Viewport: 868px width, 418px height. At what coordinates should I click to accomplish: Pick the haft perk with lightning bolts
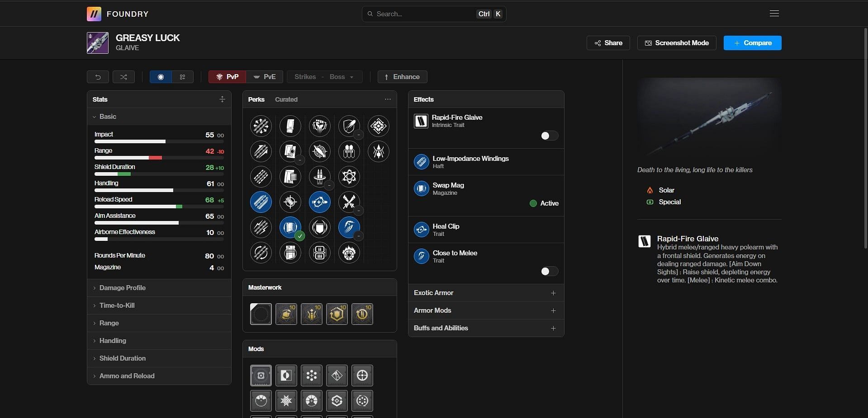tap(261, 227)
